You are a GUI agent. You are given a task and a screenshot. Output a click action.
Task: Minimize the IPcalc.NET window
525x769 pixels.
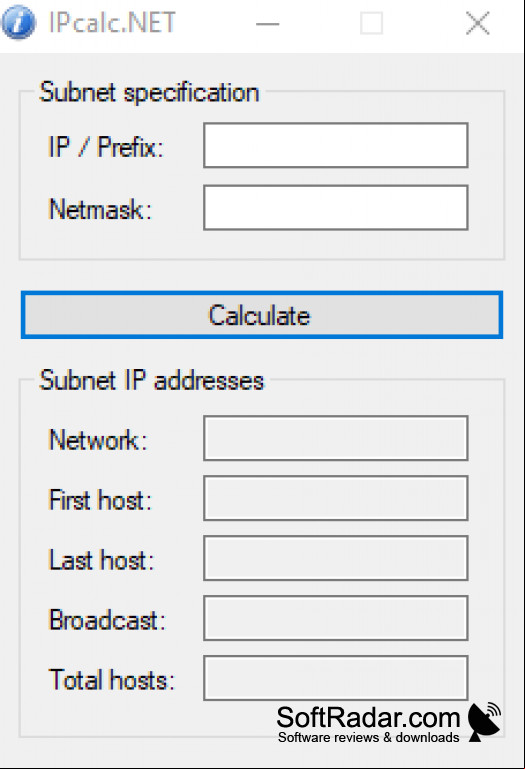268,23
